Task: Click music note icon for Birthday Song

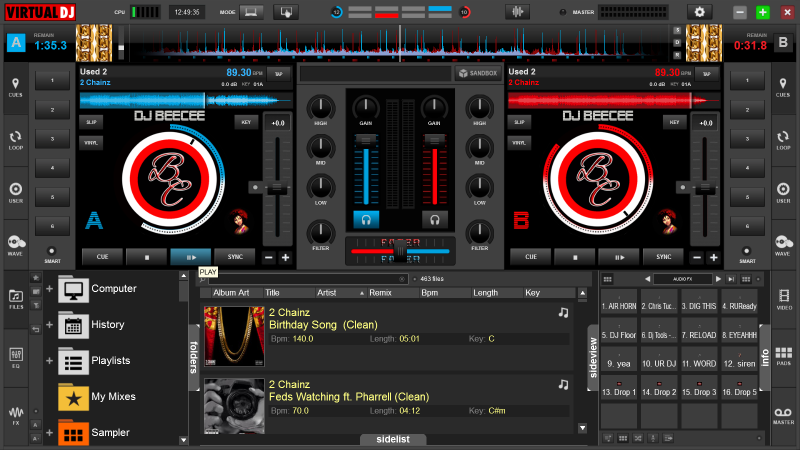Action: pyautogui.click(x=563, y=312)
